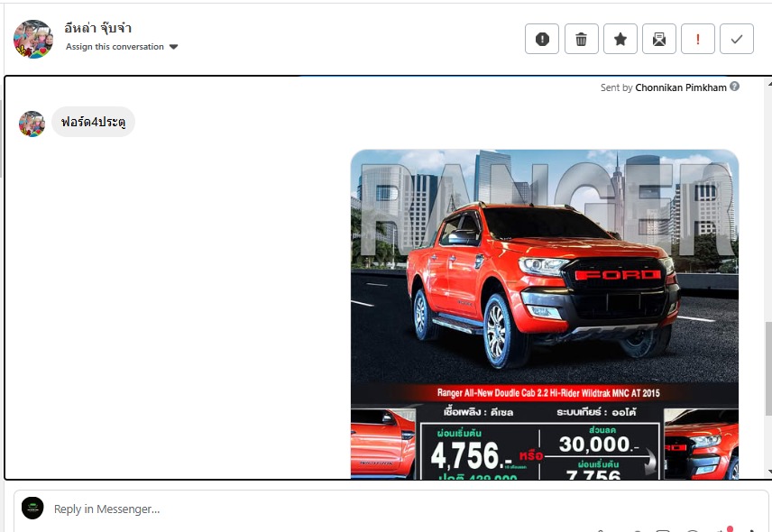Click the conversation scrollbar thumb
This screenshot has height=532, width=772.
[768, 368]
